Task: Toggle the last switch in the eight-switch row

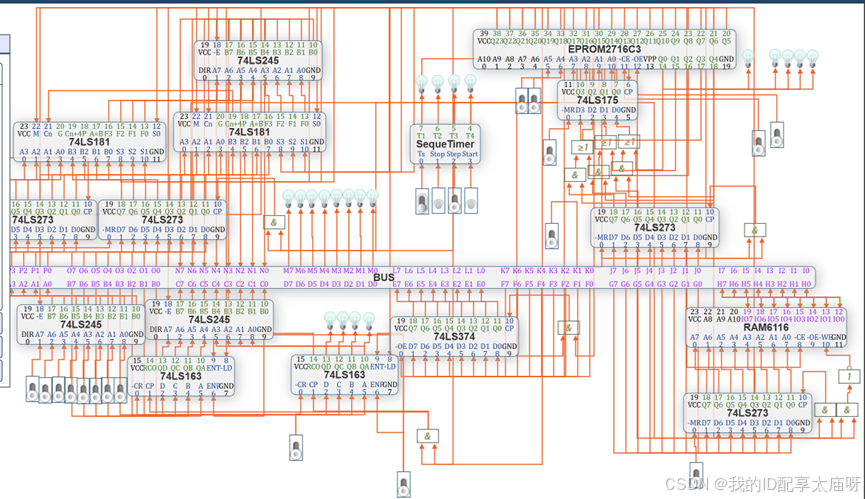Action: point(120,389)
